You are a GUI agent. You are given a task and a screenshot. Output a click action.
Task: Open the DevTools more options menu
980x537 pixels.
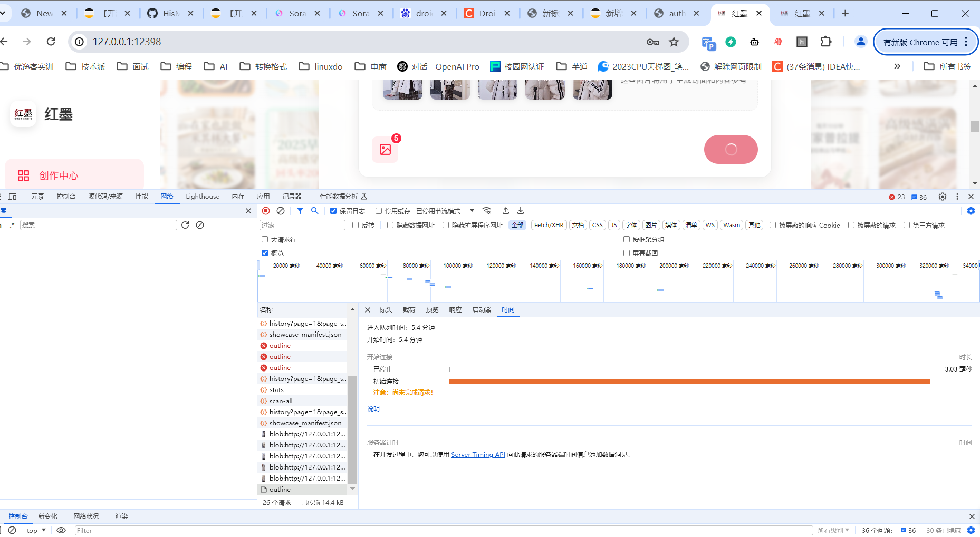957,197
